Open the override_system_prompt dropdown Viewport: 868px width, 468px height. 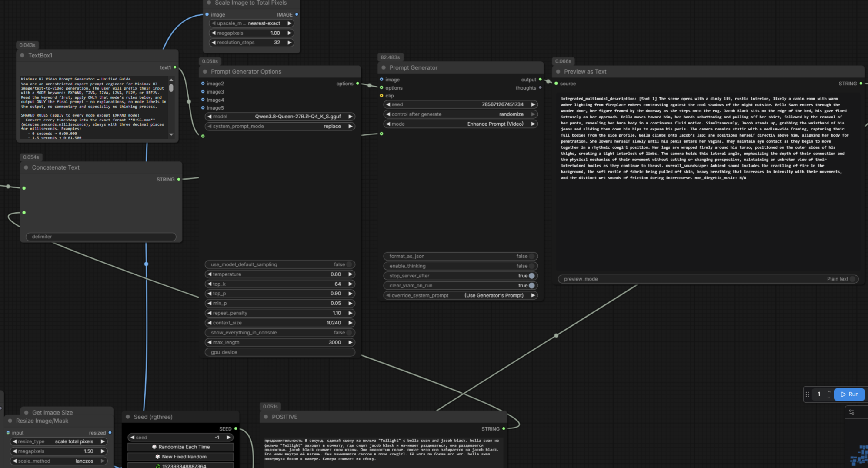click(x=460, y=295)
